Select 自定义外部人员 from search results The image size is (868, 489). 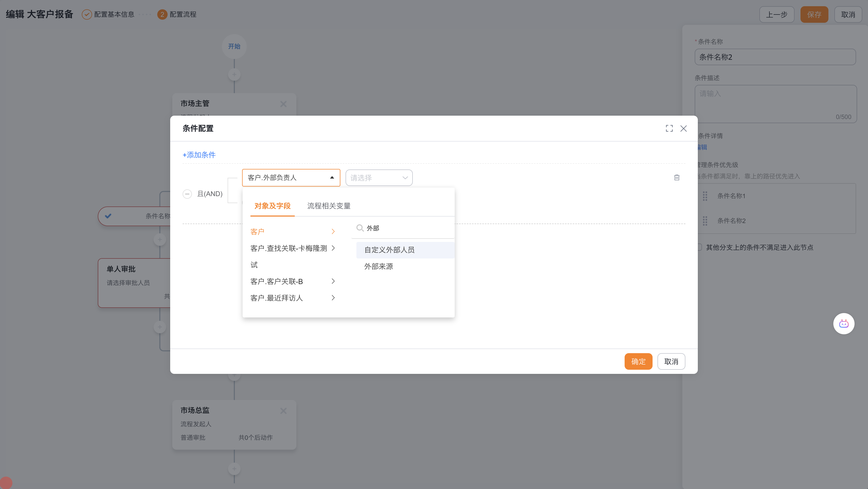point(389,250)
